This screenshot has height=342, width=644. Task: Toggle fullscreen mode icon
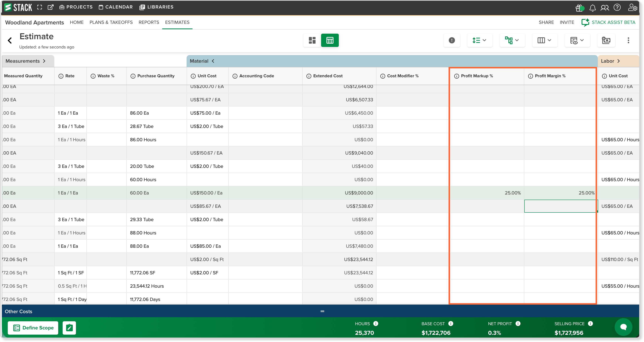[x=40, y=7]
